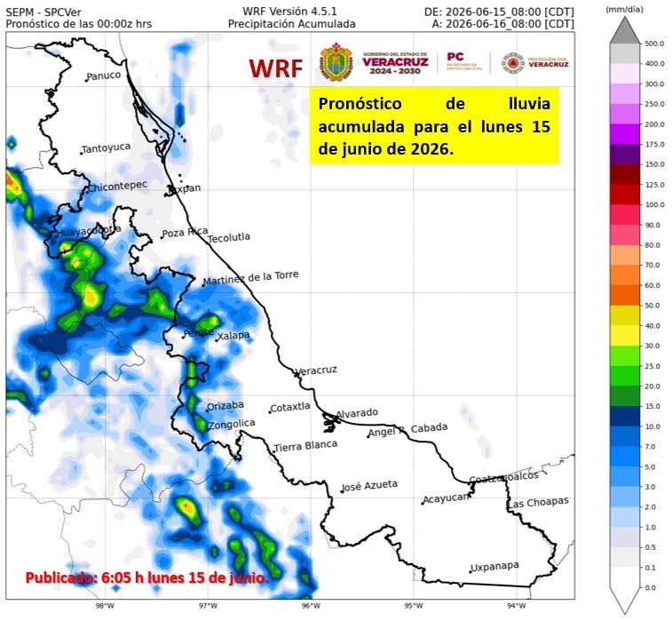This screenshot has height=621, width=672.
Task: Select the Acayucan city label
Action: point(446,498)
